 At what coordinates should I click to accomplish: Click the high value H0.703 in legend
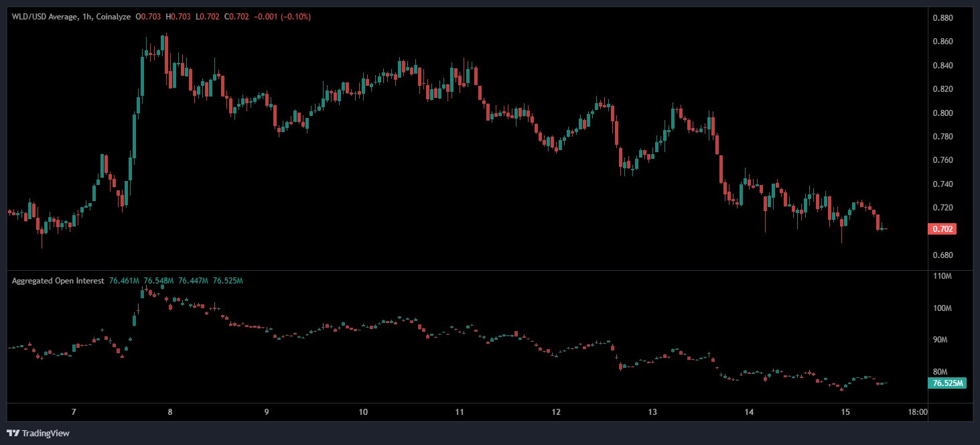point(179,16)
